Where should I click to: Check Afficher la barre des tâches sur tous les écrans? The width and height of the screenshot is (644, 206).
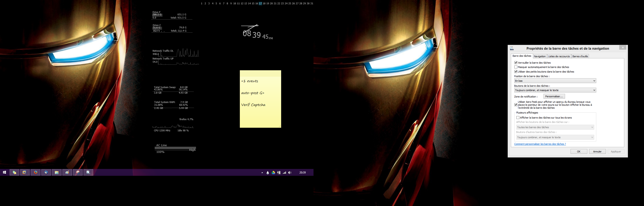[518, 117]
